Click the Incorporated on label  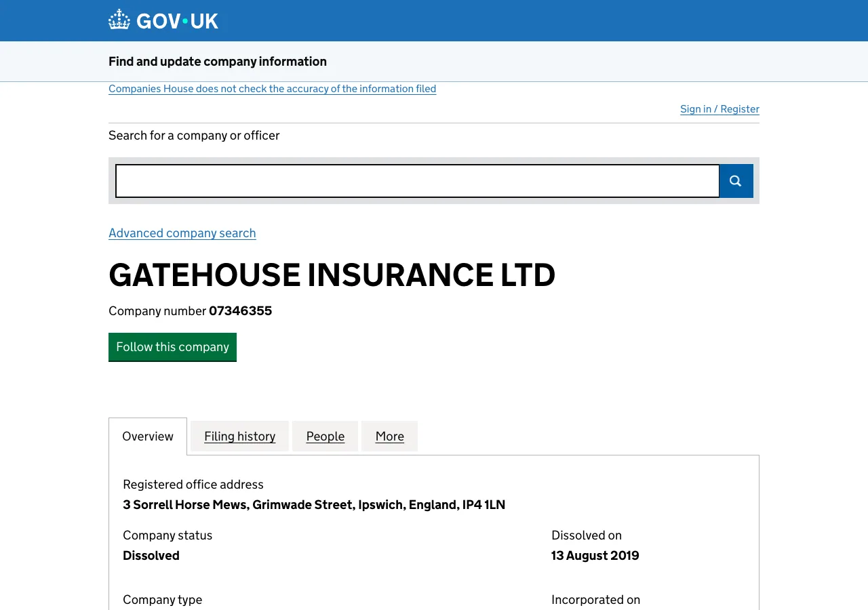(x=595, y=599)
